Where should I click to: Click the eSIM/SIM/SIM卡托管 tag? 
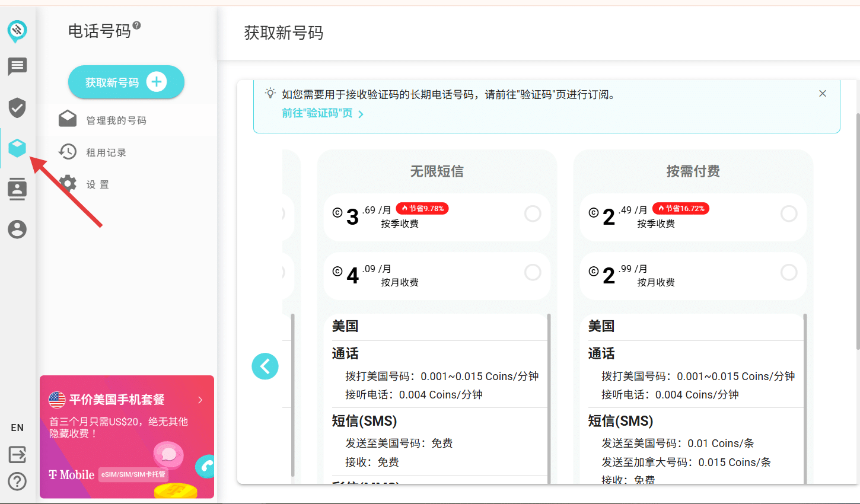point(133,474)
